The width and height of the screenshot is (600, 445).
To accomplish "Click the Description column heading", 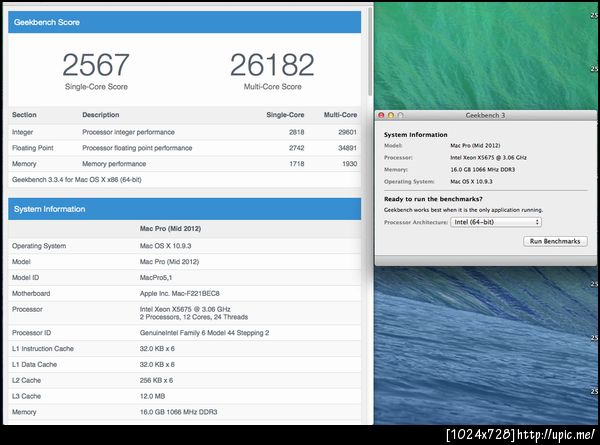I will coord(101,115).
